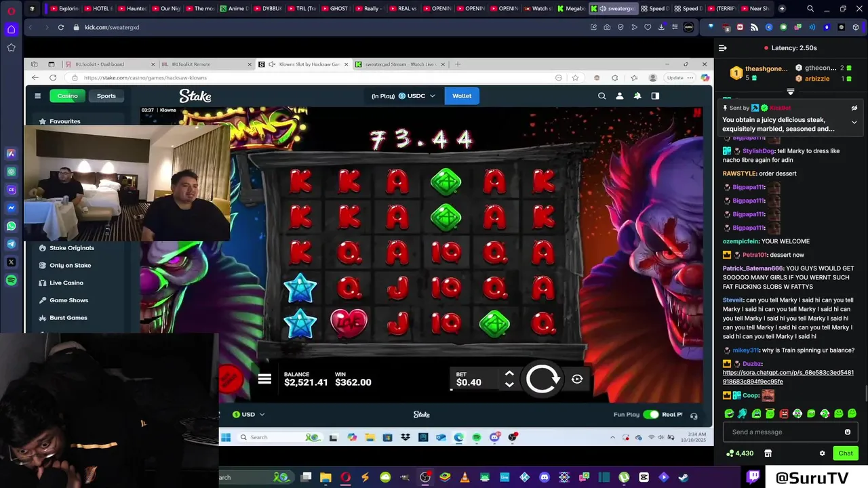Open Opera downloads icon
Viewport: 868px width, 488px height.
tap(661, 27)
